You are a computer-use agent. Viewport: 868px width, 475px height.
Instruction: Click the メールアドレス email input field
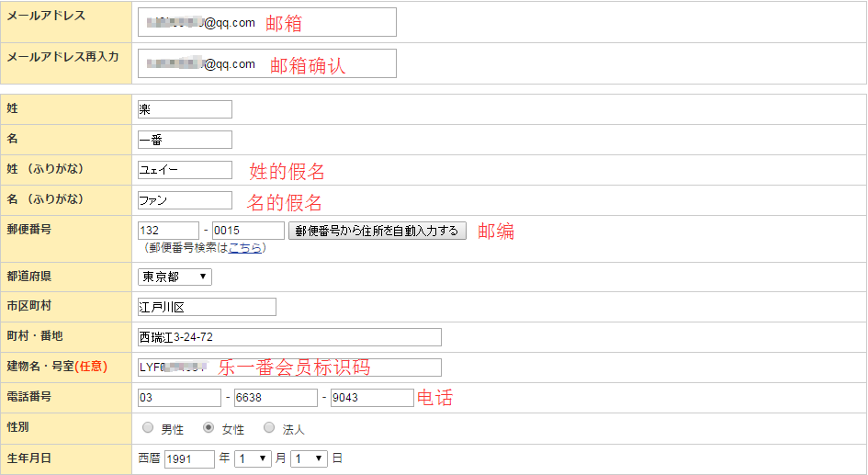(266, 22)
